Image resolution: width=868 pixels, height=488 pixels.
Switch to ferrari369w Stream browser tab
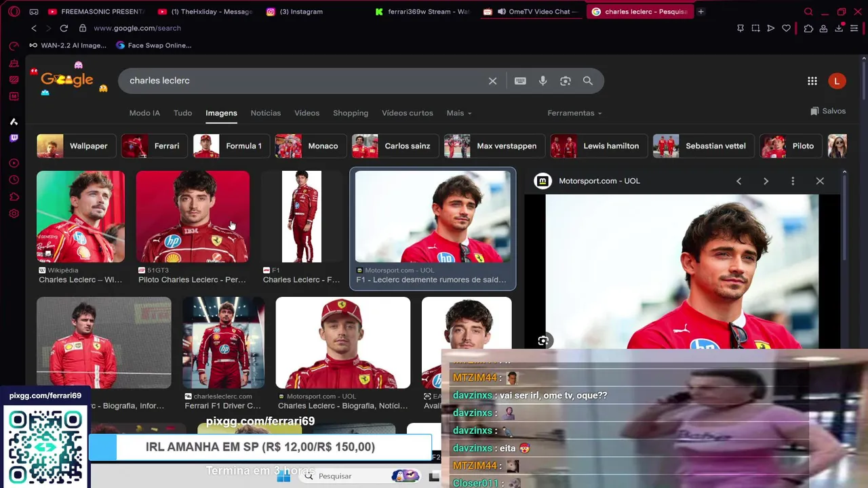coord(422,12)
